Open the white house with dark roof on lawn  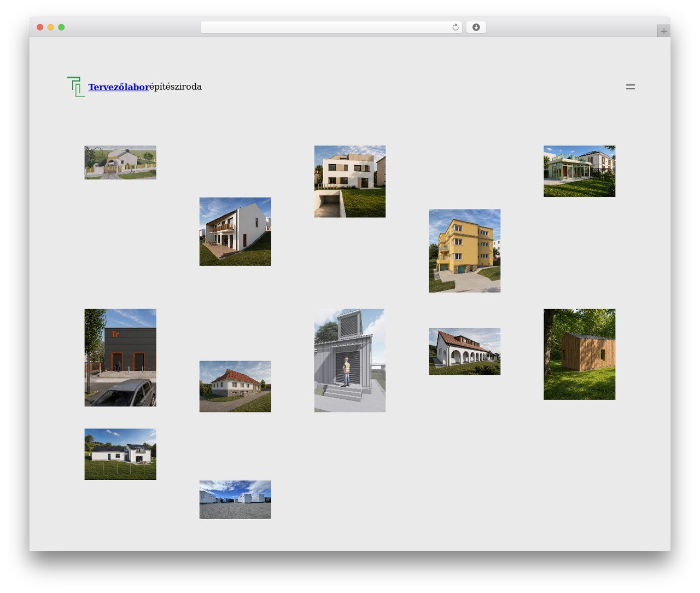(x=120, y=454)
